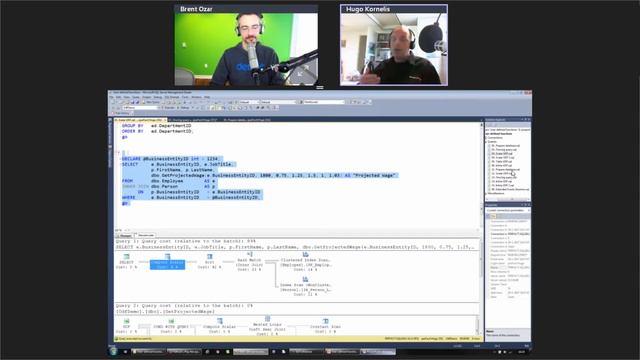This screenshot has width=640, height=360.
Task: Select the Clustered Index Scan operator on Employee
Action: (x=305, y=262)
